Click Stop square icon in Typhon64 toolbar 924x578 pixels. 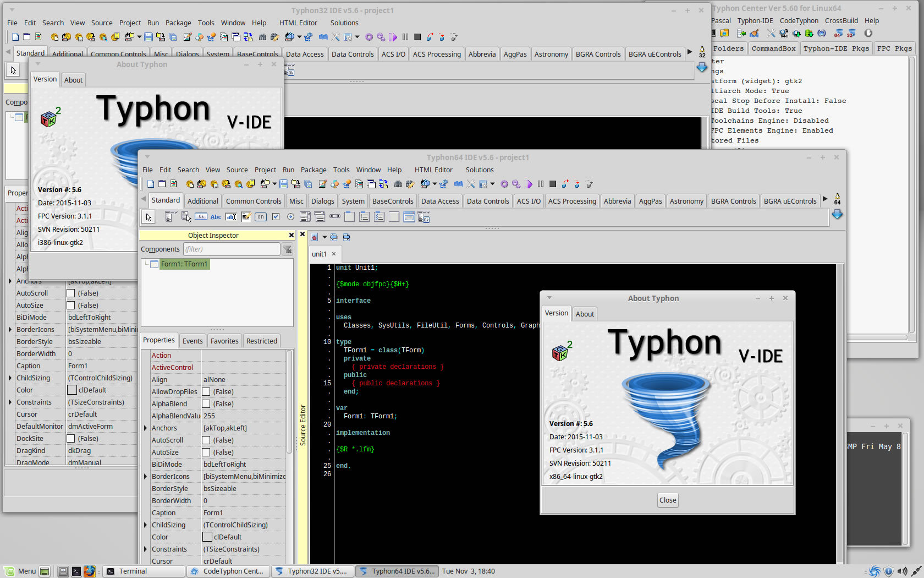click(x=553, y=184)
